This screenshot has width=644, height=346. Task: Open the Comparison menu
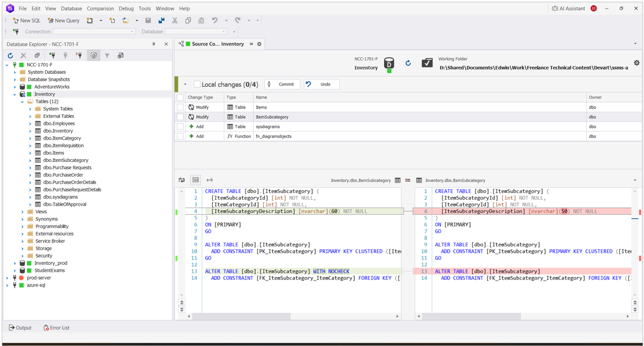[100, 8]
